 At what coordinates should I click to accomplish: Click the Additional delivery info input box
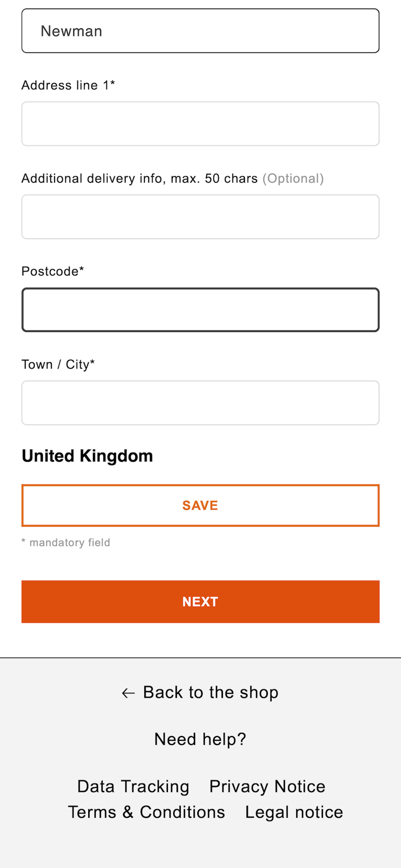coord(200,217)
